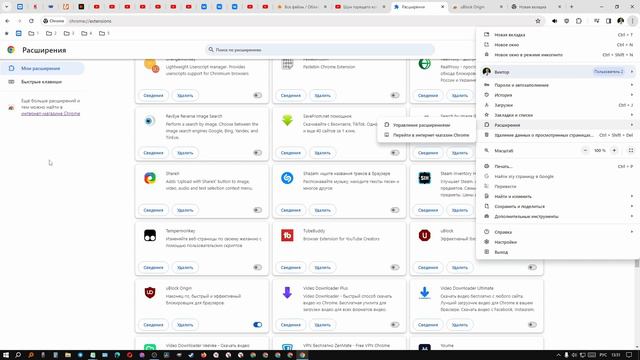Click the Chrome logo next to Расширения
This screenshot has width=640, height=360.
point(11,50)
